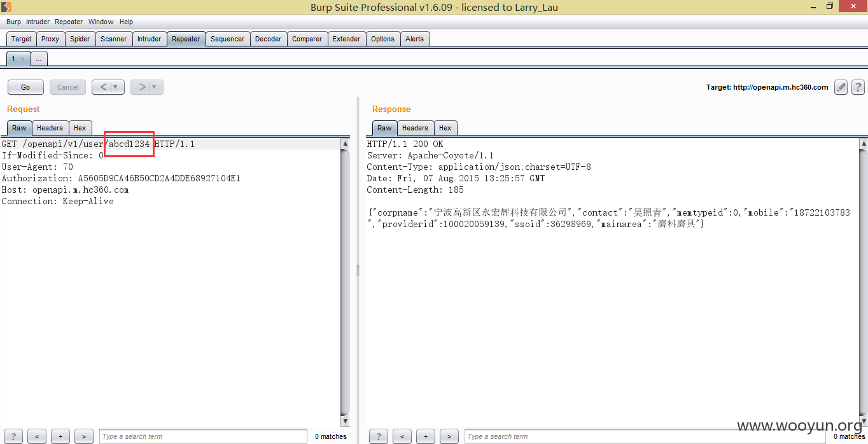Image resolution: width=868 pixels, height=444 pixels.
Task: Open help via the top-right question mark
Action: click(858, 87)
